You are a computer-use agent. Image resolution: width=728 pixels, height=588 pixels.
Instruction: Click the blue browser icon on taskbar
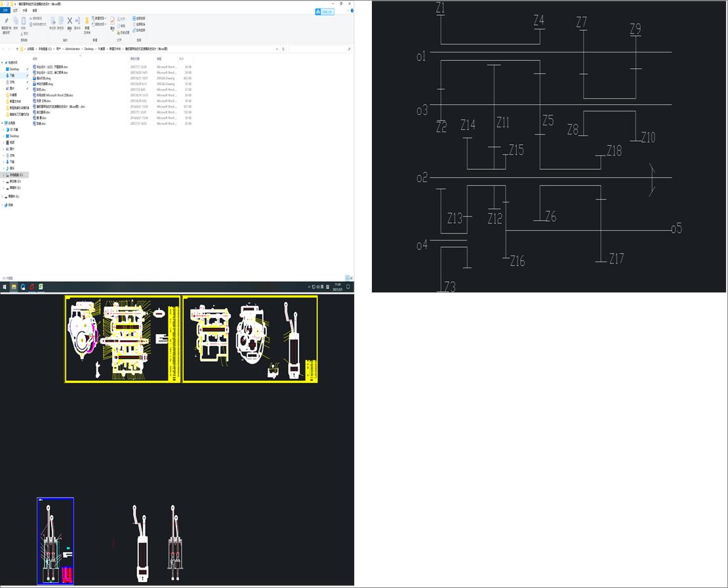pyautogui.click(x=23, y=287)
